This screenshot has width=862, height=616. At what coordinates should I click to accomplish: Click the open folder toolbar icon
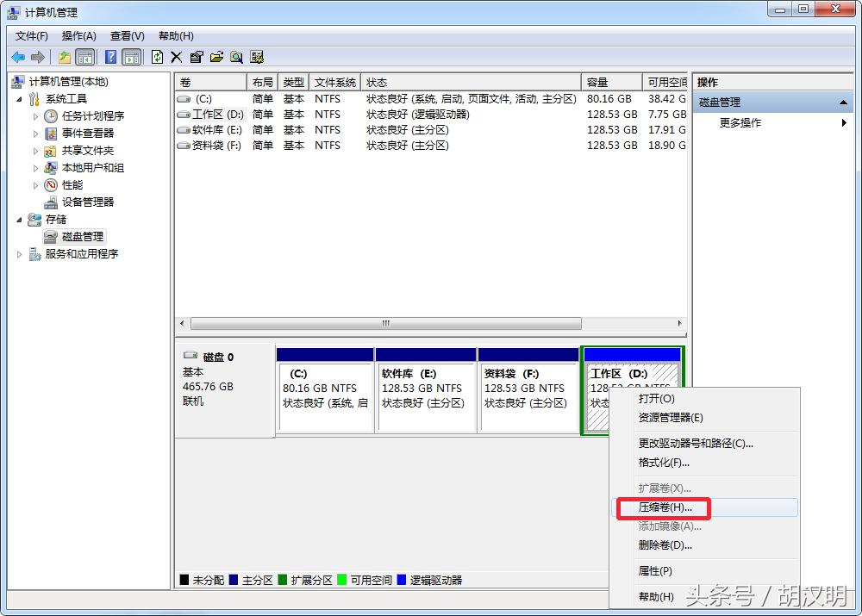(216, 57)
